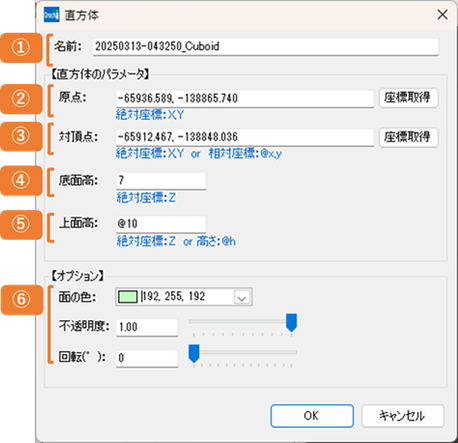This screenshot has width=458, height=443.
Task: Click 座標取得 button beside 原点
Action: pos(408,98)
